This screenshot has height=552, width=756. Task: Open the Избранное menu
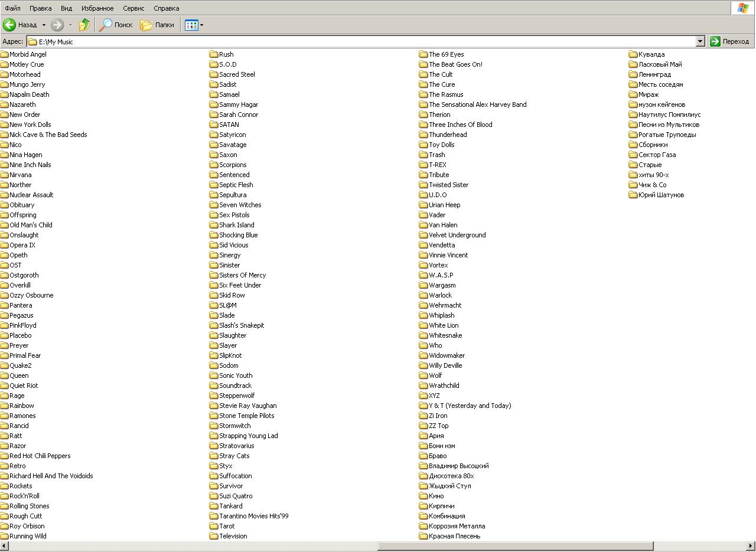(x=97, y=8)
